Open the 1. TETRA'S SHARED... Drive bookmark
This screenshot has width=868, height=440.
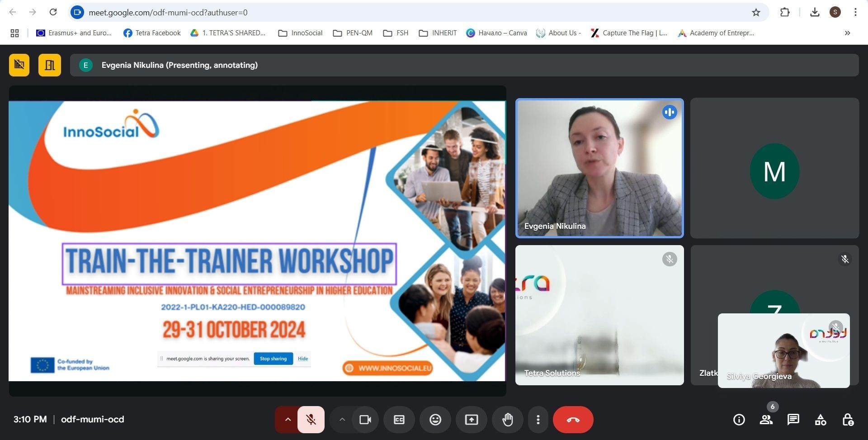228,33
